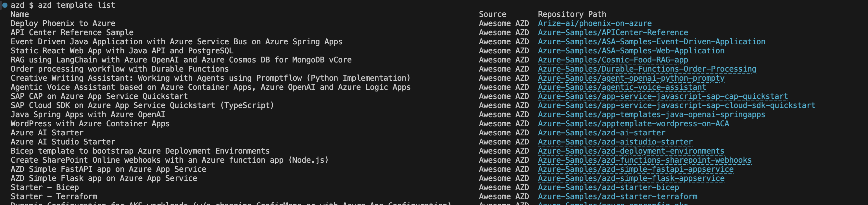Open the Arize-ai/phoenix-on-azure repository link
868x205 pixels.
(x=595, y=23)
